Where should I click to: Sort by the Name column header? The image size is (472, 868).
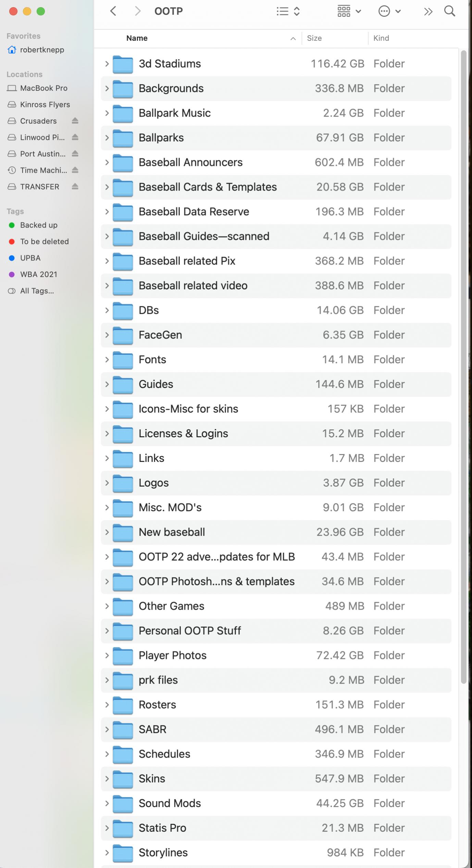coord(137,38)
